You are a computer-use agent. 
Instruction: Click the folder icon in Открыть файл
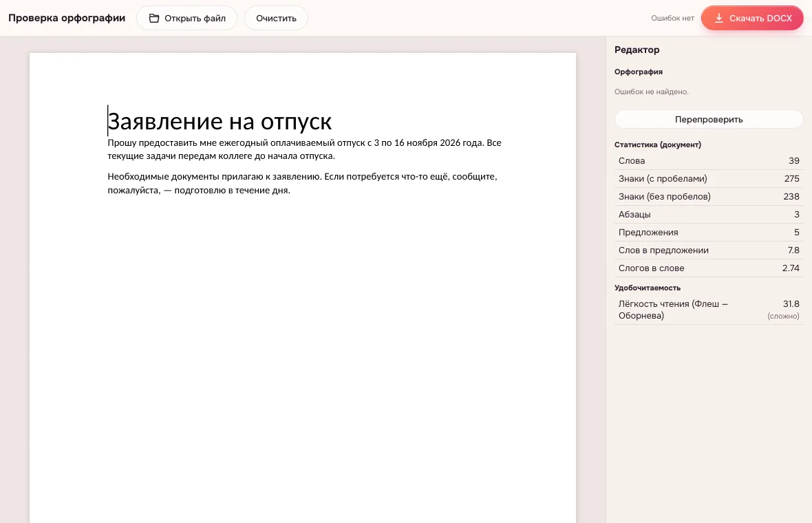[x=154, y=18]
